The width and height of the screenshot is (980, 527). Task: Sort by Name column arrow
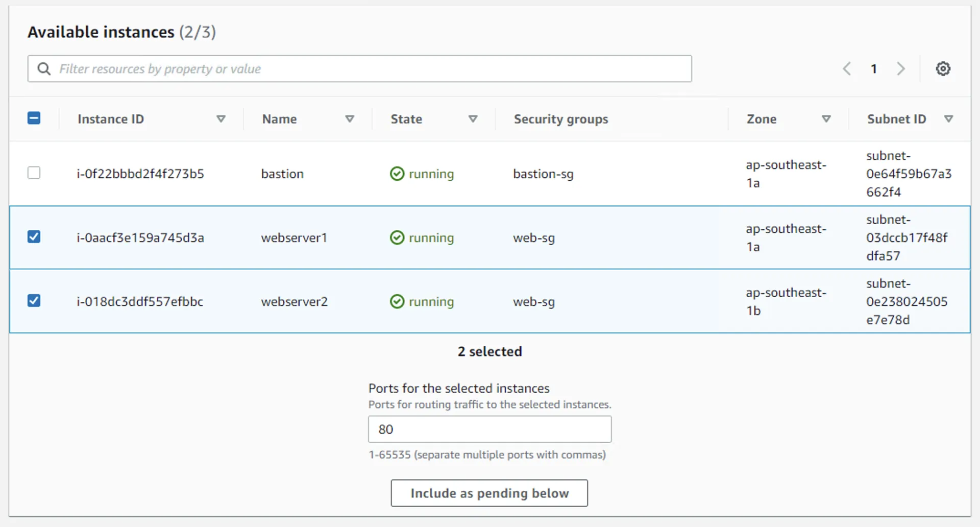click(350, 119)
